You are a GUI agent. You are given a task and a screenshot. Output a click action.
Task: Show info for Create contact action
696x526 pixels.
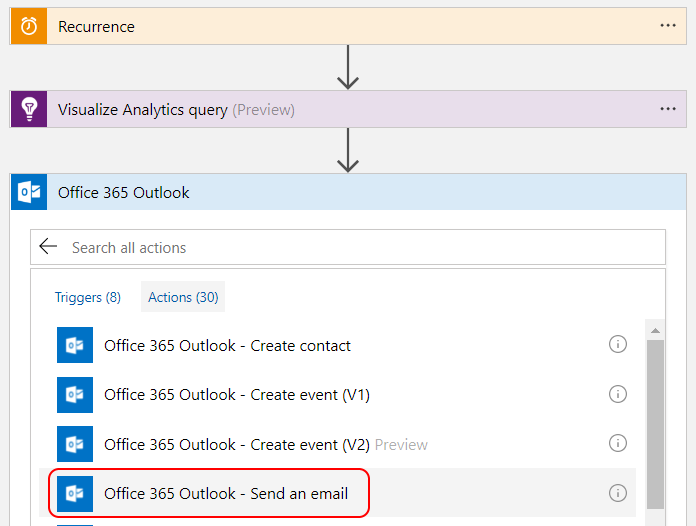click(618, 344)
